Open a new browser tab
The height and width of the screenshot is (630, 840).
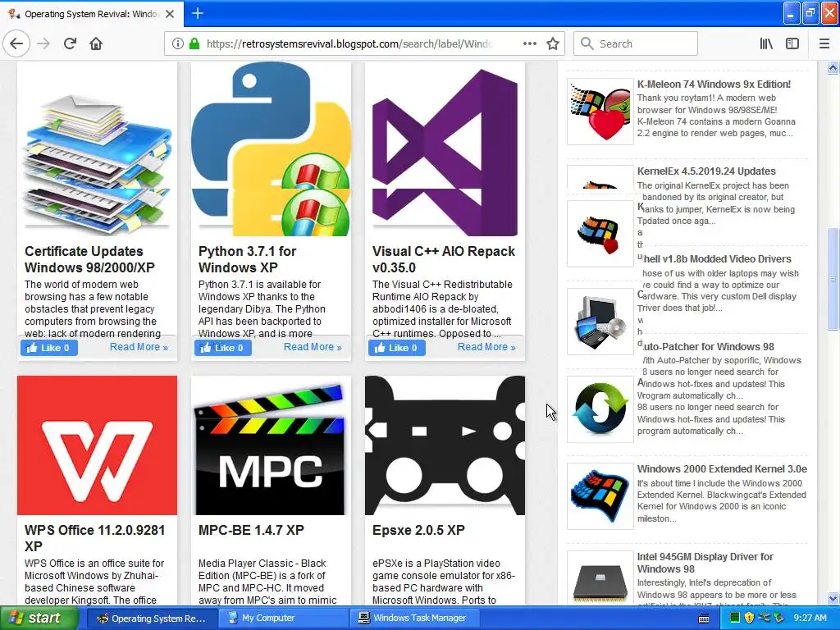(x=197, y=13)
